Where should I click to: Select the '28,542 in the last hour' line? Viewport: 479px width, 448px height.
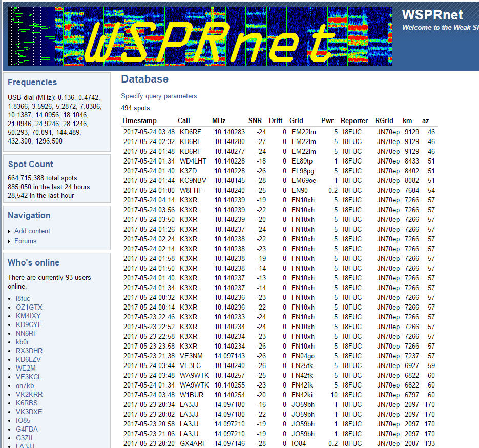click(x=41, y=196)
